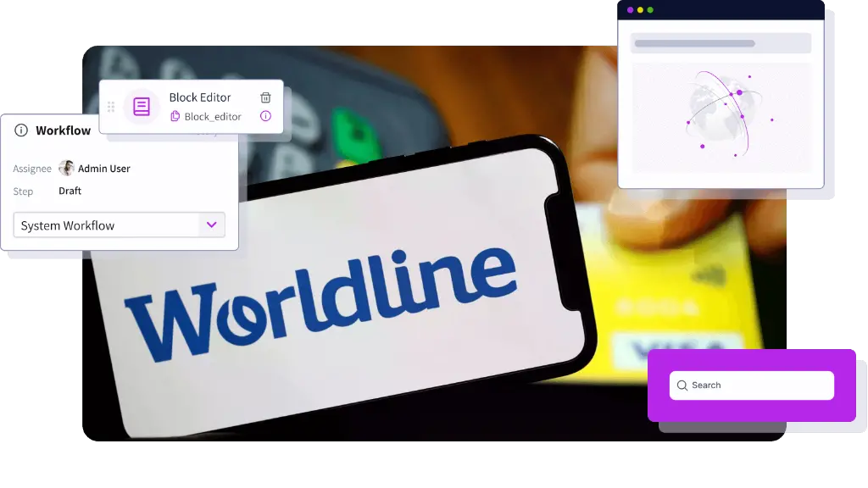Click the Workflow panel header
The image size is (868, 488).
(64, 130)
